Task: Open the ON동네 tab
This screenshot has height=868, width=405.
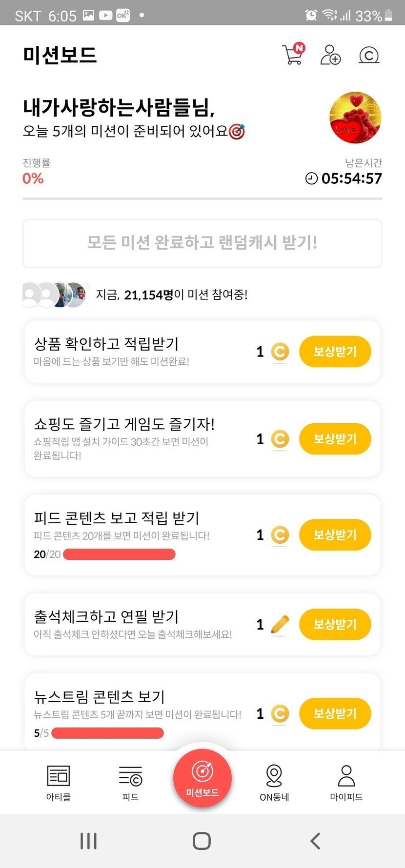Action: [274, 782]
